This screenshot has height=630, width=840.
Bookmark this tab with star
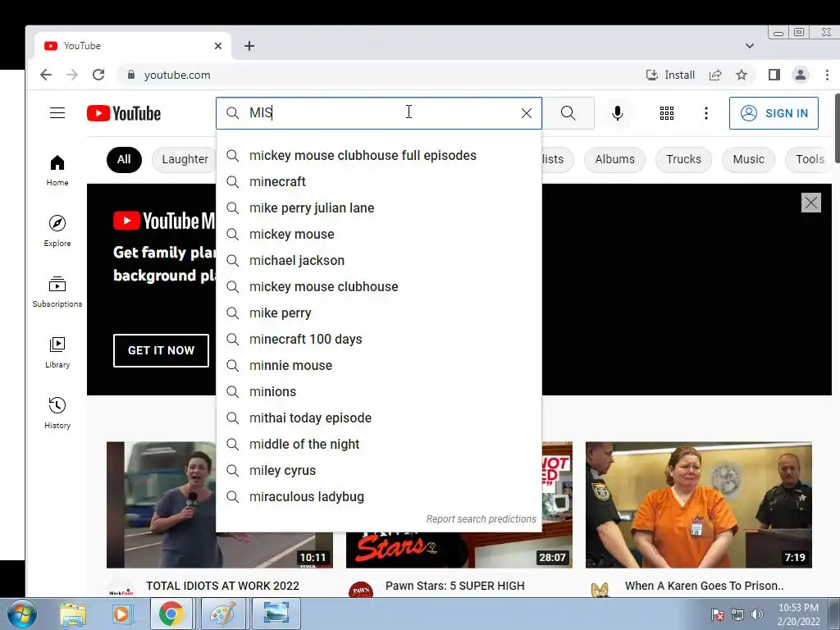point(742,75)
